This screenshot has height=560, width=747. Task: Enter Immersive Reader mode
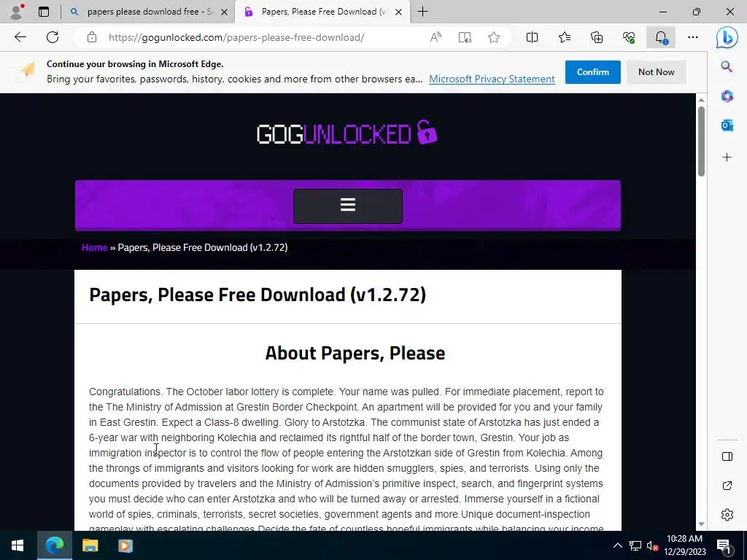pos(465,37)
